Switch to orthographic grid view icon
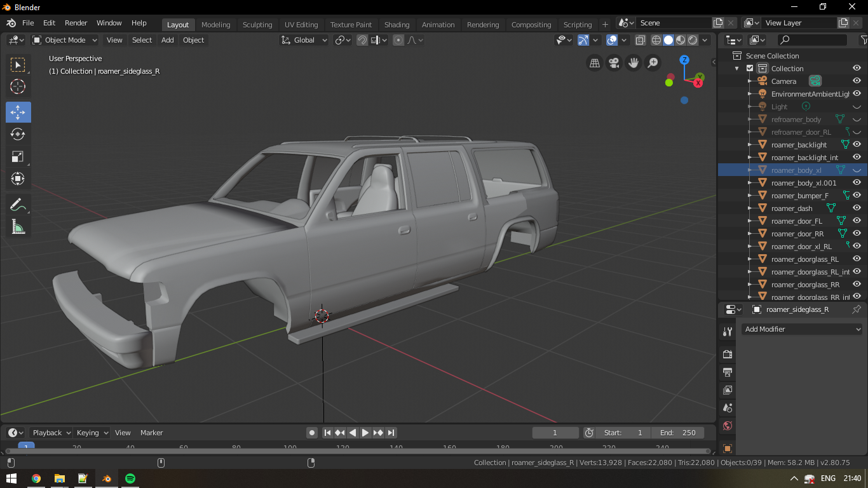This screenshot has height=488, width=868. 595,63
